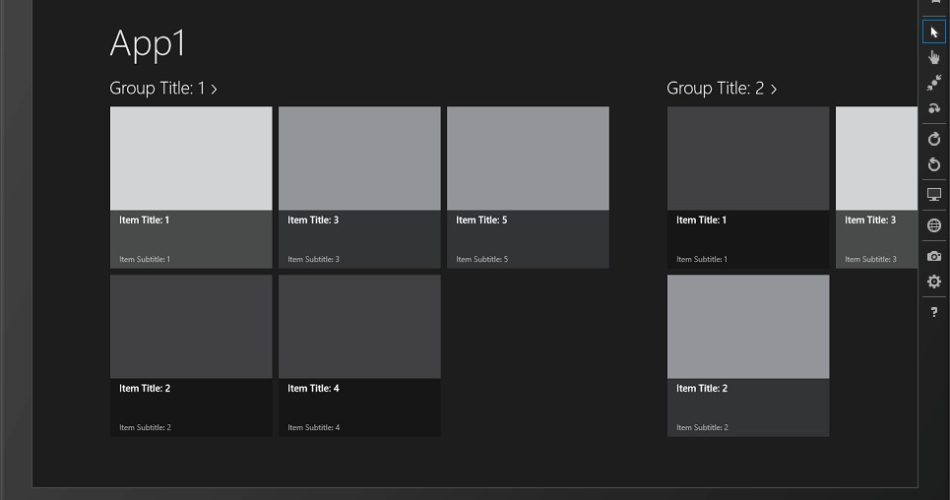Open simulator help question mark
This screenshot has width=950, height=500.
click(x=934, y=312)
